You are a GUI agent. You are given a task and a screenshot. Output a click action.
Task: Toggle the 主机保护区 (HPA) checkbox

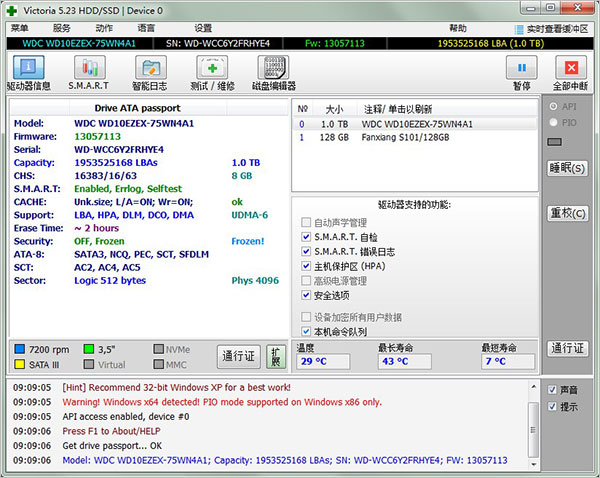(307, 266)
